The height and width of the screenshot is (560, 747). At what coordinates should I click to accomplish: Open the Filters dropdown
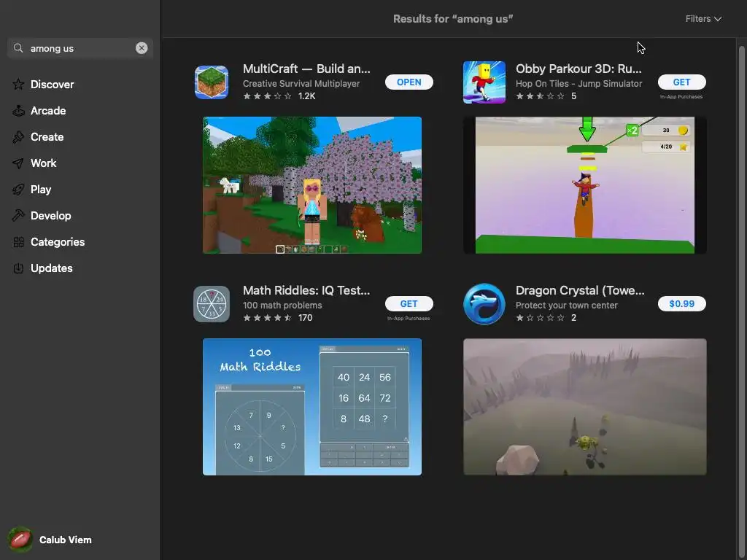click(x=703, y=18)
